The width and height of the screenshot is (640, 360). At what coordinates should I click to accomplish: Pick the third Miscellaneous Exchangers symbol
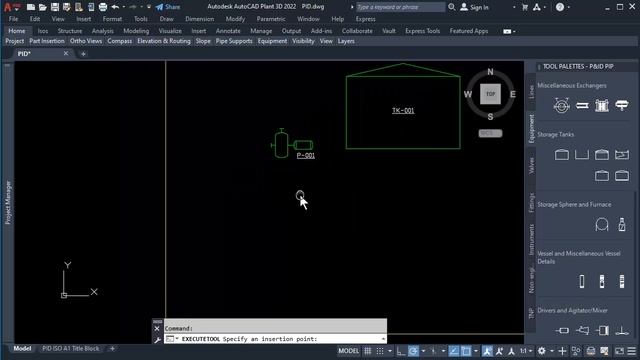click(602, 106)
